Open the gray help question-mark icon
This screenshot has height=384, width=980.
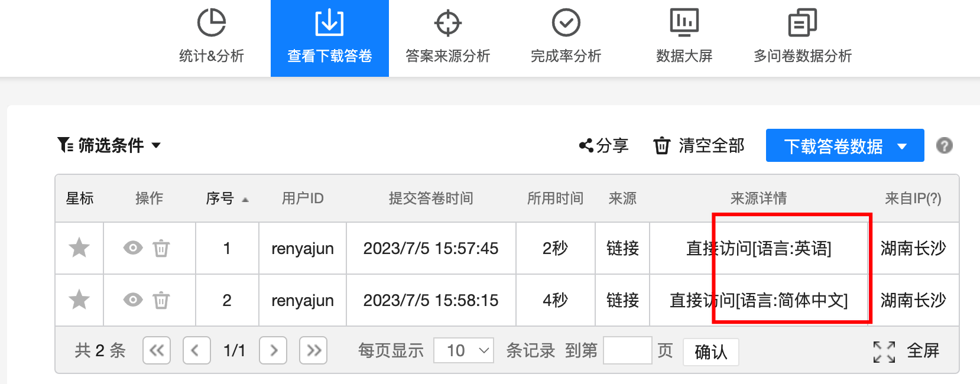pyautogui.click(x=945, y=145)
